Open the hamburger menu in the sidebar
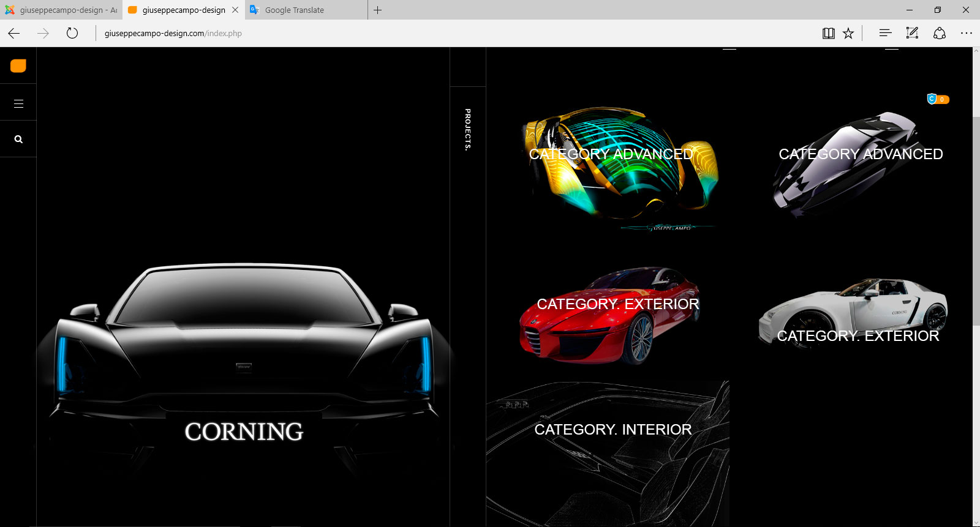This screenshot has width=980, height=527. pos(18,103)
